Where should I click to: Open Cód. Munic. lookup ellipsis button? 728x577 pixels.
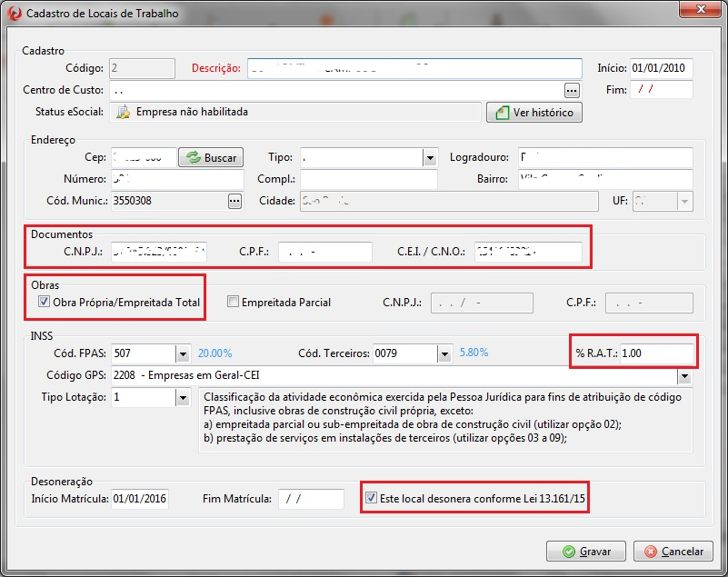[234, 202]
